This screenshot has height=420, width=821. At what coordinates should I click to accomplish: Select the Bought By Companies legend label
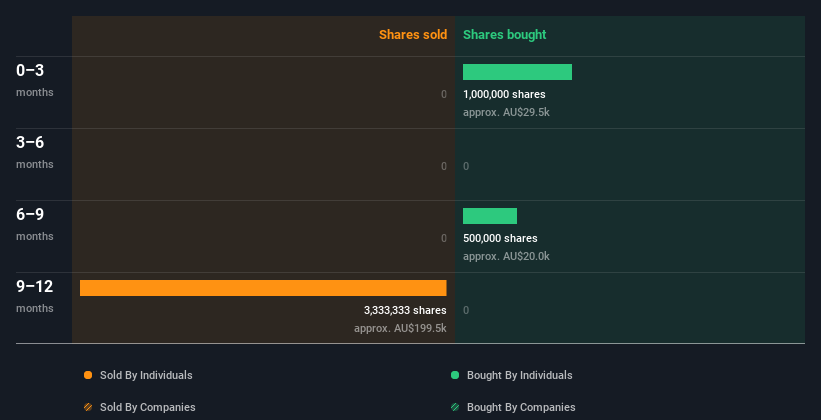tap(521, 407)
